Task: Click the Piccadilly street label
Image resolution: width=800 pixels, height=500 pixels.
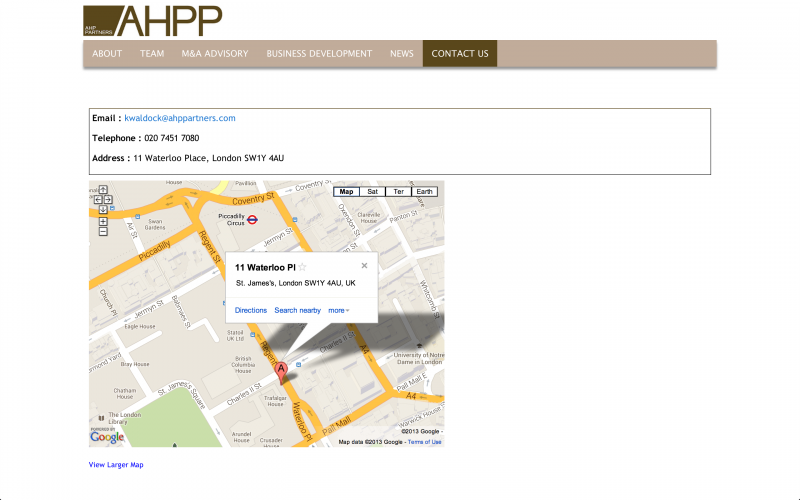Action: (155, 251)
